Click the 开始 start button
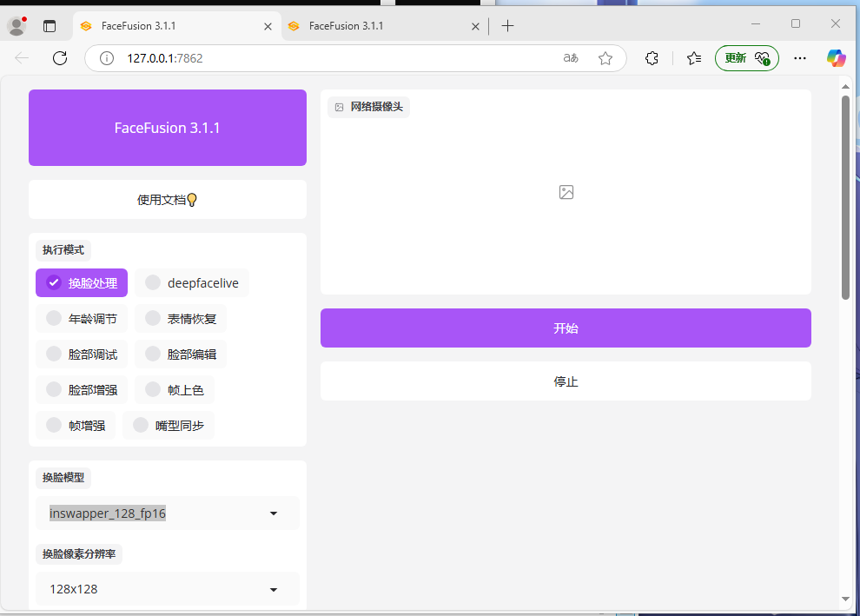Viewport: 860px width, 616px height. coord(566,328)
